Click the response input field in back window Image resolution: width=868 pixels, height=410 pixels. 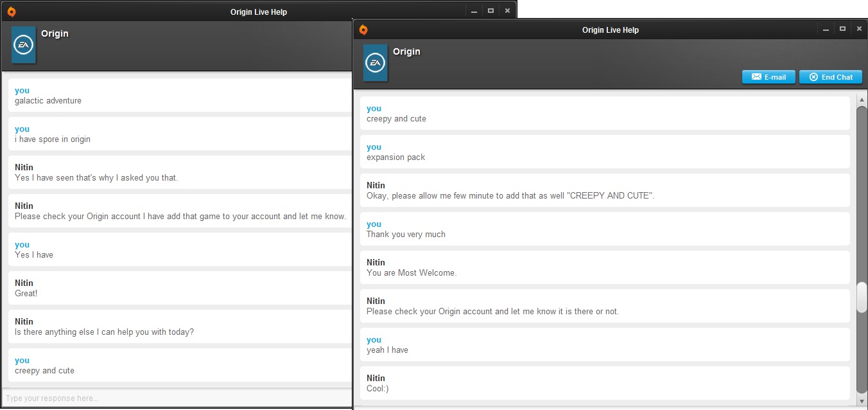click(x=177, y=398)
